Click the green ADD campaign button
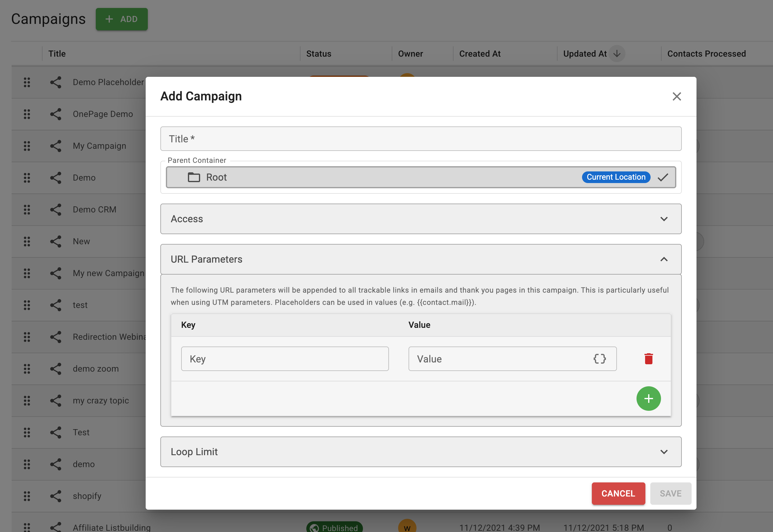Image resolution: width=773 pixels, height=532 pixels. point(121,19)
